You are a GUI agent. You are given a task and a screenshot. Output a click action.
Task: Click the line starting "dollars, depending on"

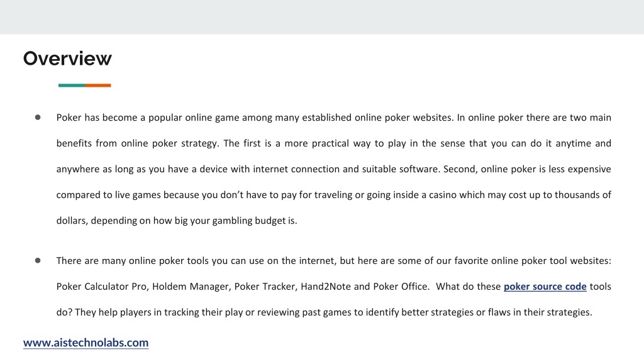click(177, 221)
